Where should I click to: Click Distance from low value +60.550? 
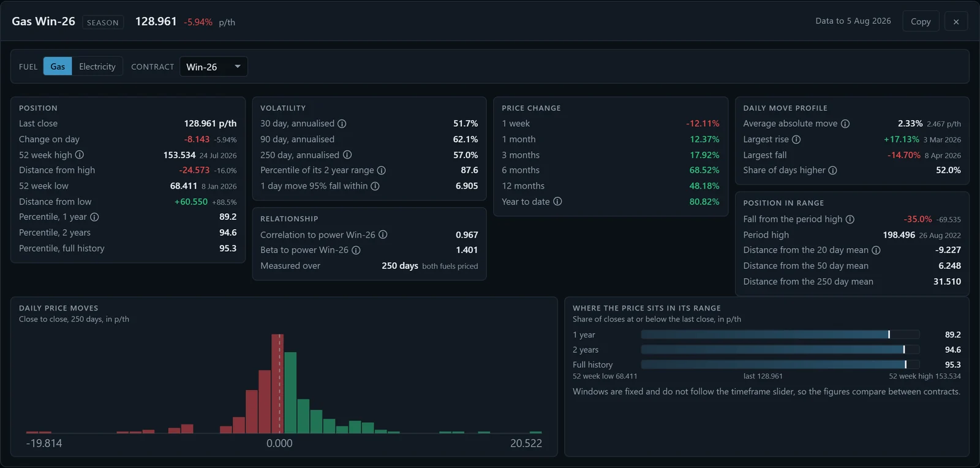tap(191, 202)
